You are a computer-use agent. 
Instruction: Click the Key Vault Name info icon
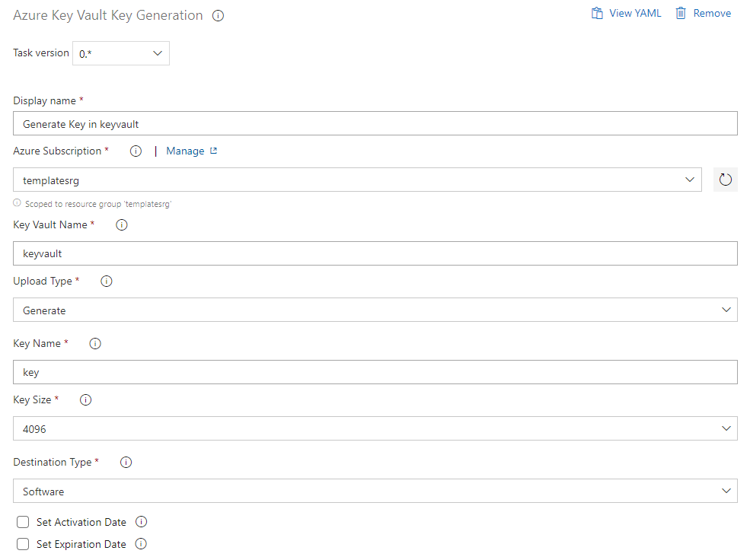click(x=121, y=225)
